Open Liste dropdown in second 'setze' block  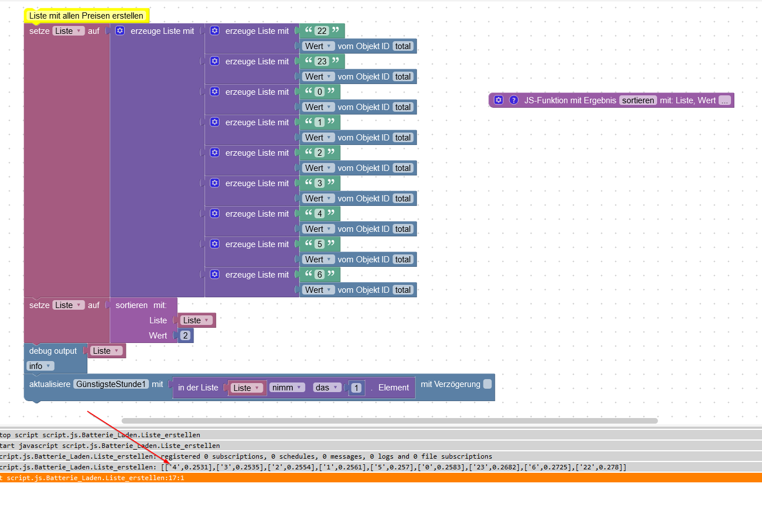(69, 305)
